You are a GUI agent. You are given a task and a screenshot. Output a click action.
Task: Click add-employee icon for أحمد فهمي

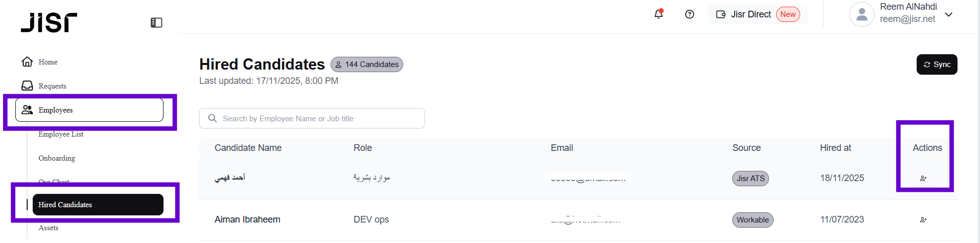point(923,178)
